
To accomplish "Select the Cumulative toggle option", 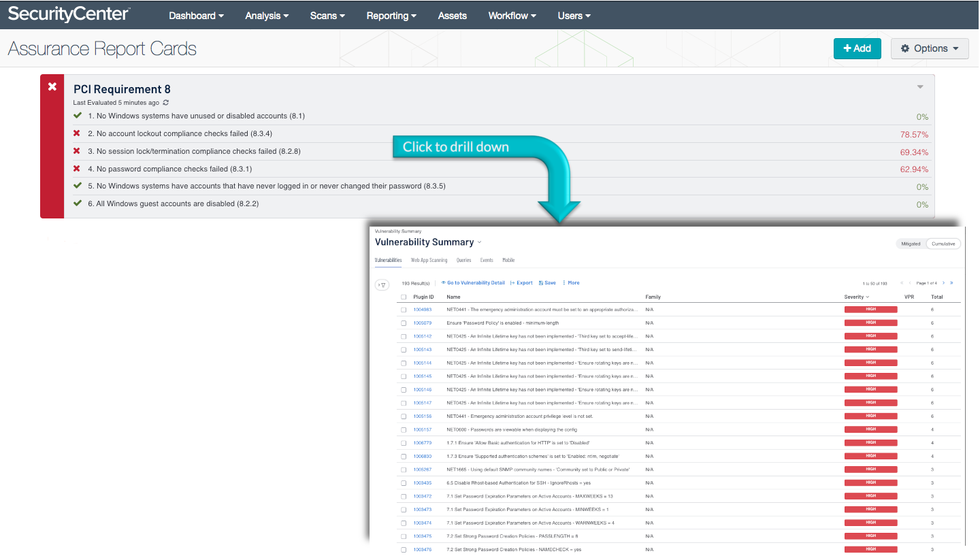I will point(943,244).
